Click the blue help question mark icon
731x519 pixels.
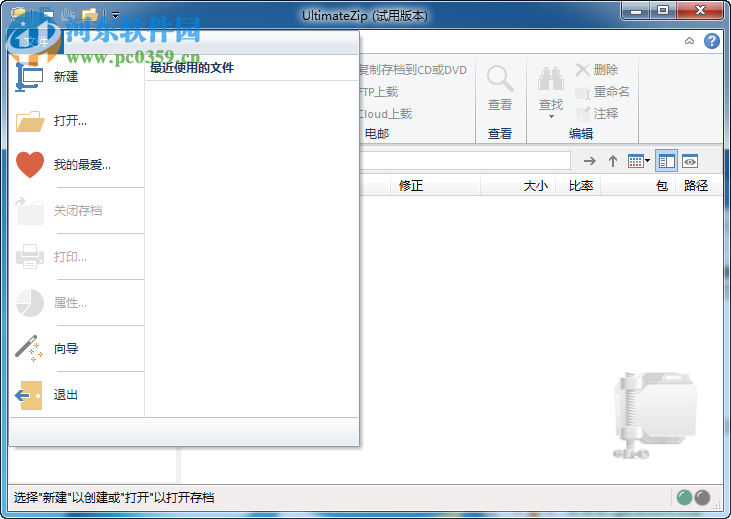[x=711, y=41]
